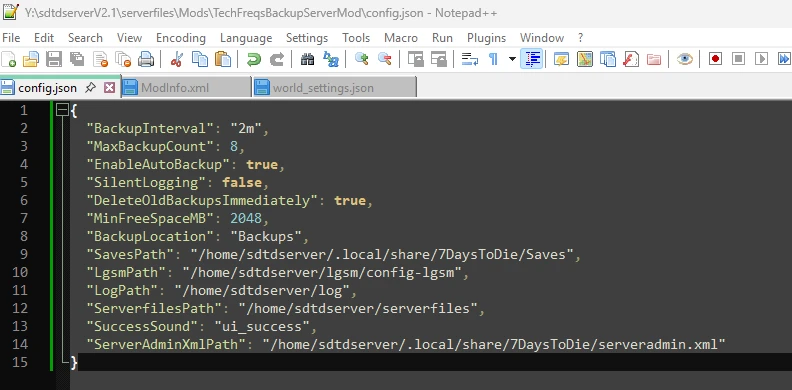Screen dimensions: 792x390
Task: Open the question mark help menu
Action: [580, 38]
